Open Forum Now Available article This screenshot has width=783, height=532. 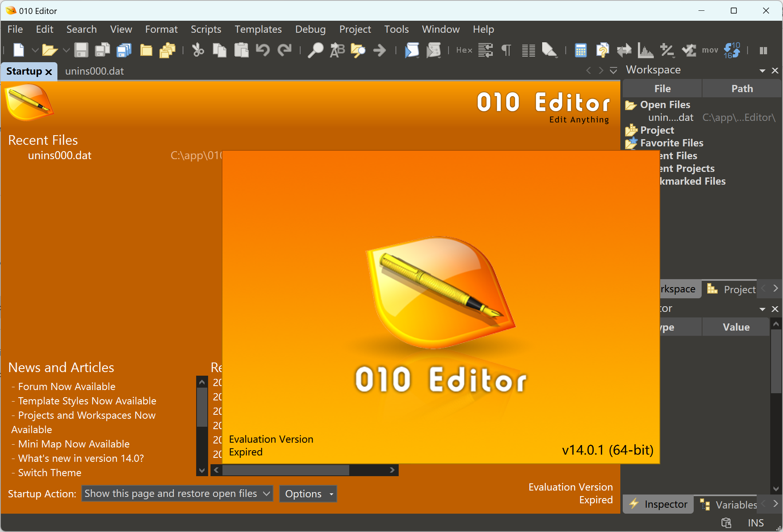click(67, 387)
